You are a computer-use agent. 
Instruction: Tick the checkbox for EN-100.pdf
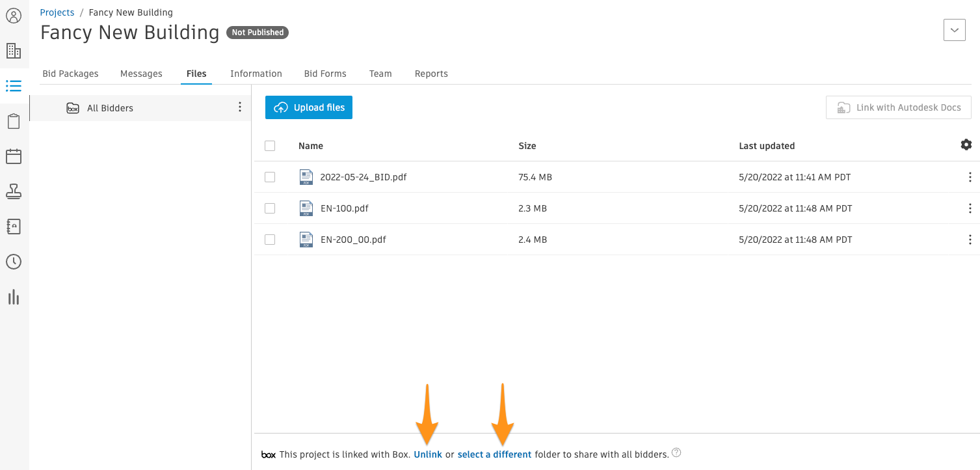(x=270, y=208)
